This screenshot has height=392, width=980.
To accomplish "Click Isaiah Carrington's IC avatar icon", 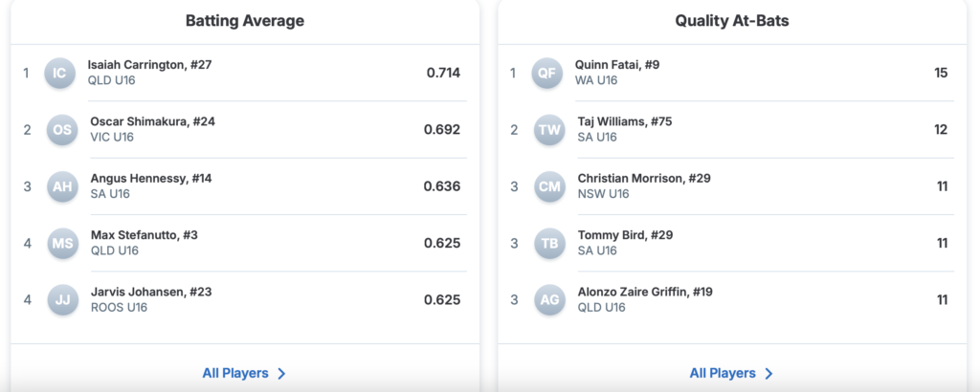I will [59, 73].
